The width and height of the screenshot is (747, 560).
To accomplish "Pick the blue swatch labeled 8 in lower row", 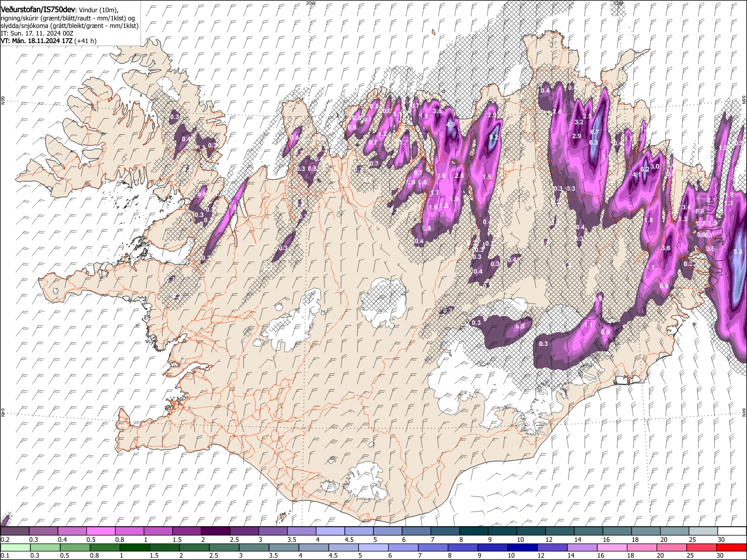I will coord(463,548).
